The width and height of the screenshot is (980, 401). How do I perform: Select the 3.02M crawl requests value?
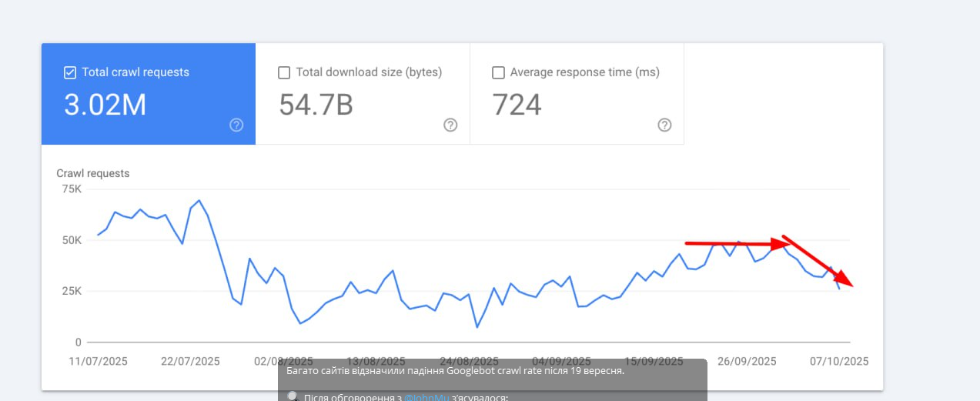click(x=105, y=105)
